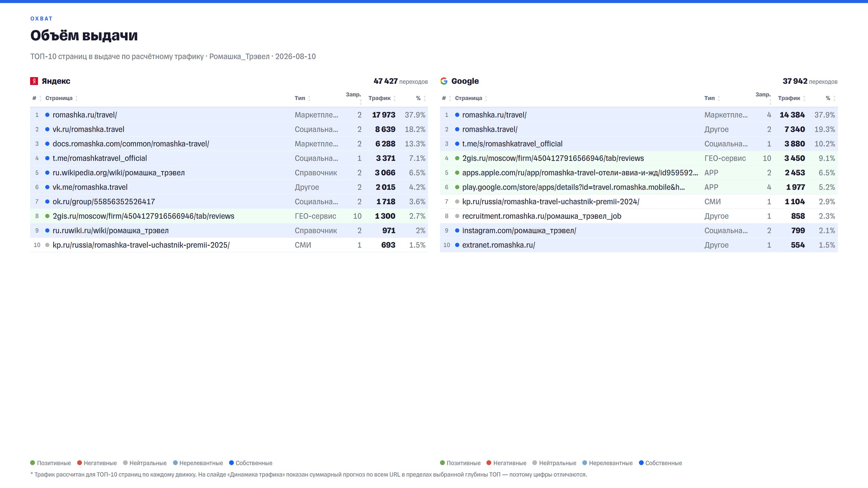Click Собственные blue legend dot under Google table
Image resolution: width=868 pixels, height=488 pixels.
pos(641,463)
